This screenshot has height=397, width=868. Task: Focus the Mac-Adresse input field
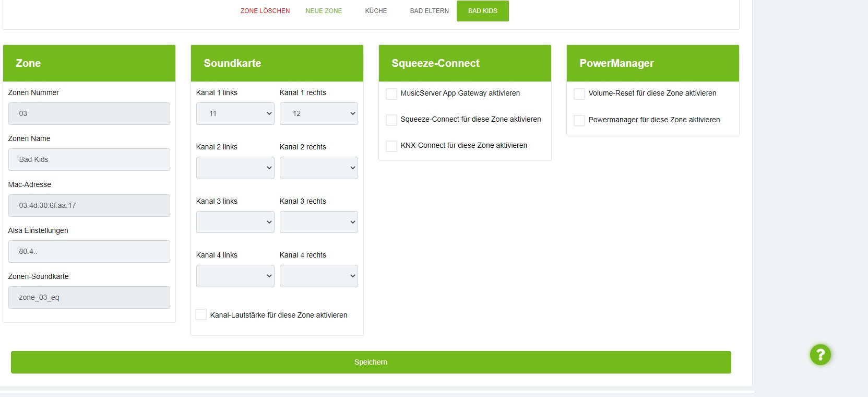[x=89, y=205]
